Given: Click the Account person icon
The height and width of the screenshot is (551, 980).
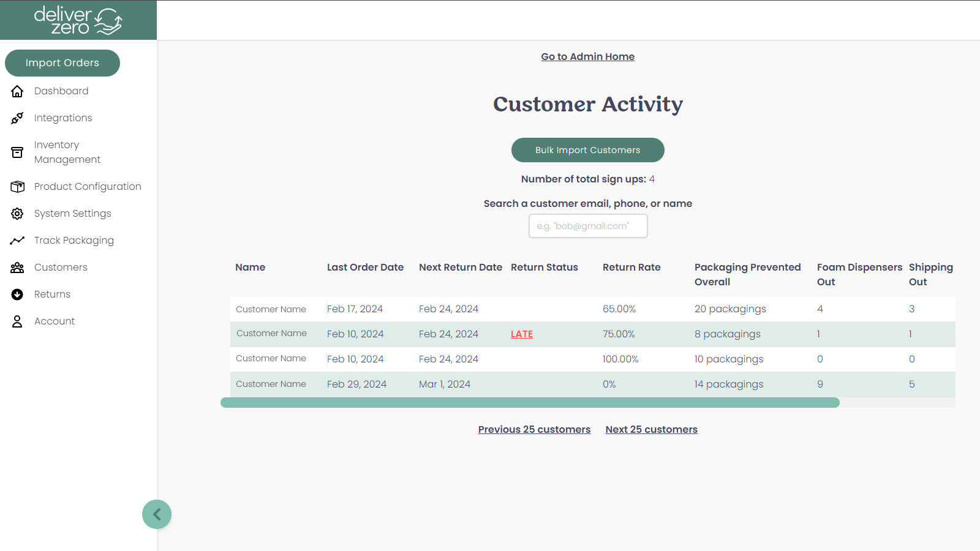Looking at the screenshot, I should 17,321.
